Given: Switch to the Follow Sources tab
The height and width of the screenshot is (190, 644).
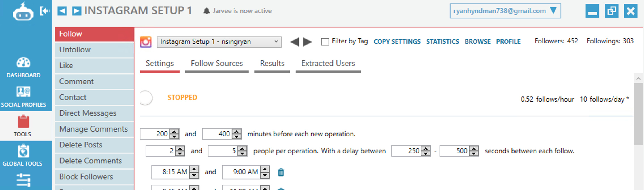Looking at the screenshot, I should click(x=217, y=63).
